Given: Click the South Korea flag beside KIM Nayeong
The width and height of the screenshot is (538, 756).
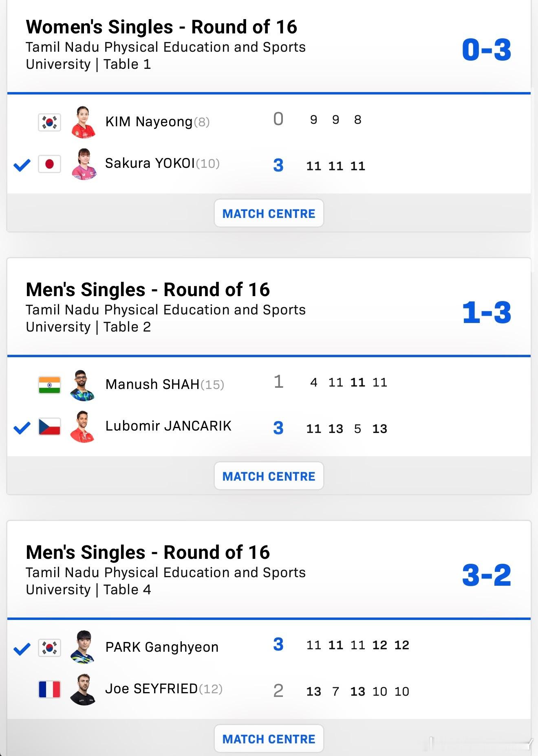Looking at the screenshot, I should (49, 122).
